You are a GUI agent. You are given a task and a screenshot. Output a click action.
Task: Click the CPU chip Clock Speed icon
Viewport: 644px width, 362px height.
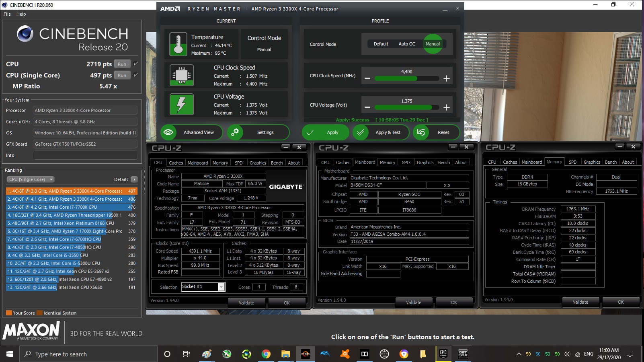(181, 75)
